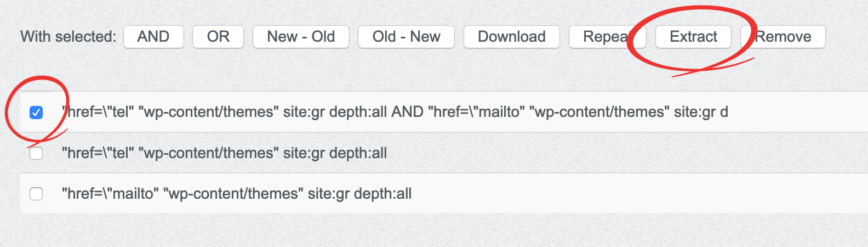Hit the Repeat button
The width and height of the screenshot is (868, 247).
click(607, 37)
